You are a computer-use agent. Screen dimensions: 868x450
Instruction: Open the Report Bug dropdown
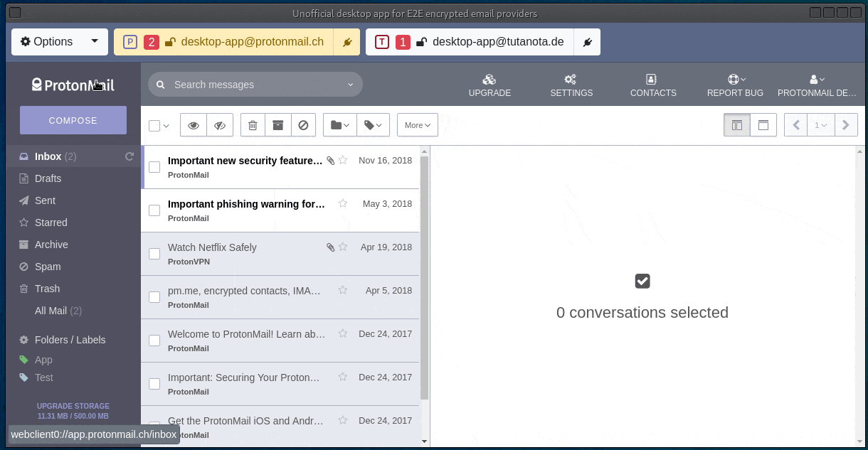tap(735, 85)
